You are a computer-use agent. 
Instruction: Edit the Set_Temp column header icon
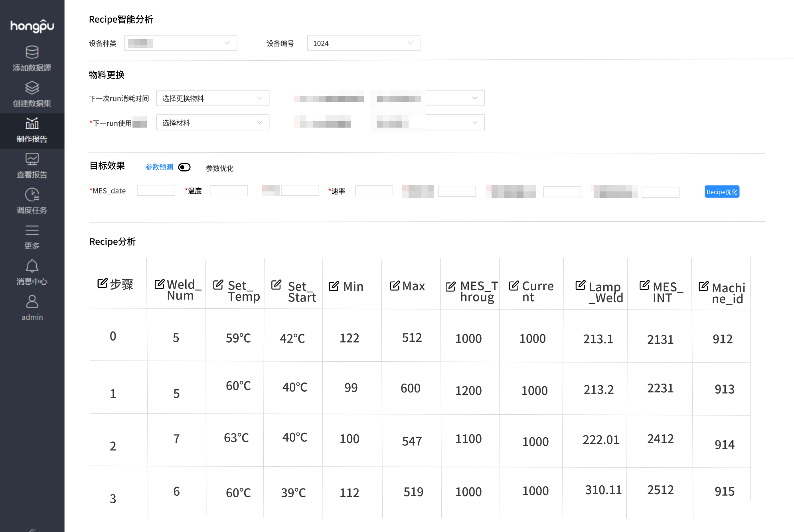coord(218,285)
